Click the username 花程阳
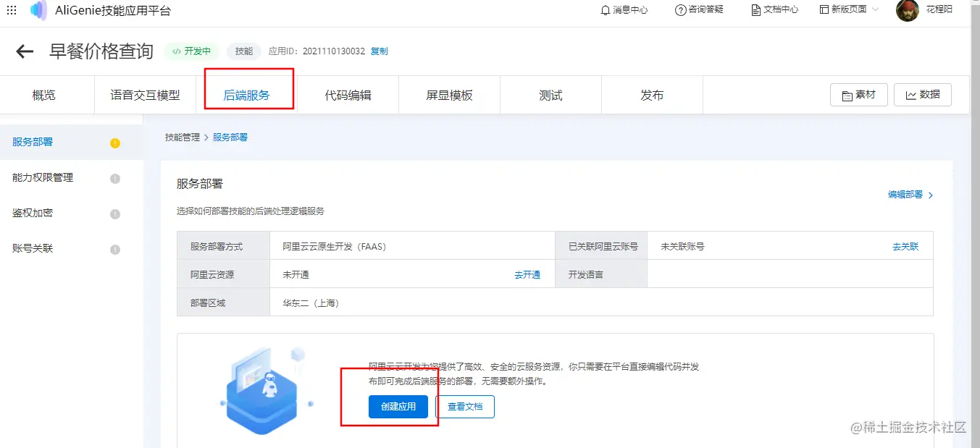 (x=939, y=10)
